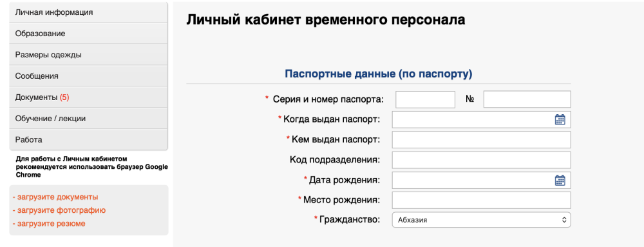Open the Сообщения section
Image resolution: width=644 pixels, height=247 pixels.
pos(88,76)
